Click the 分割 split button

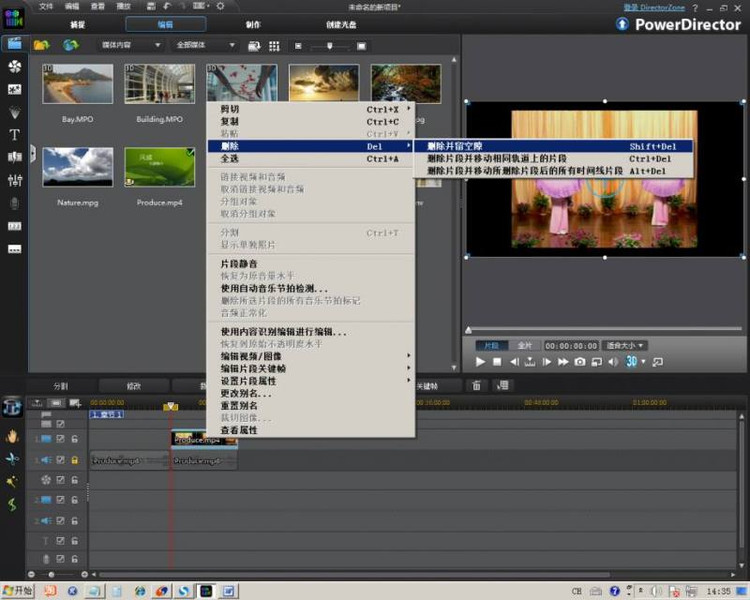61,386
